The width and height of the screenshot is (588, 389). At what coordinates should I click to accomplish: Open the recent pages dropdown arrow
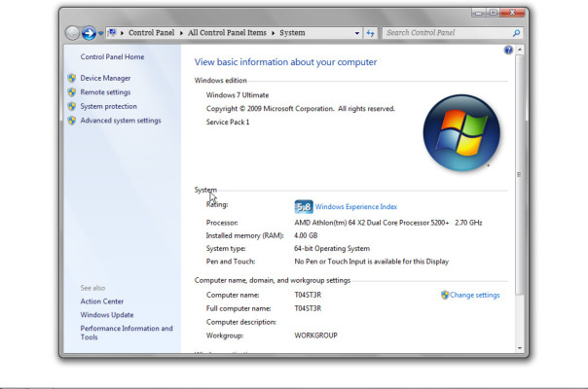[101, 33]
